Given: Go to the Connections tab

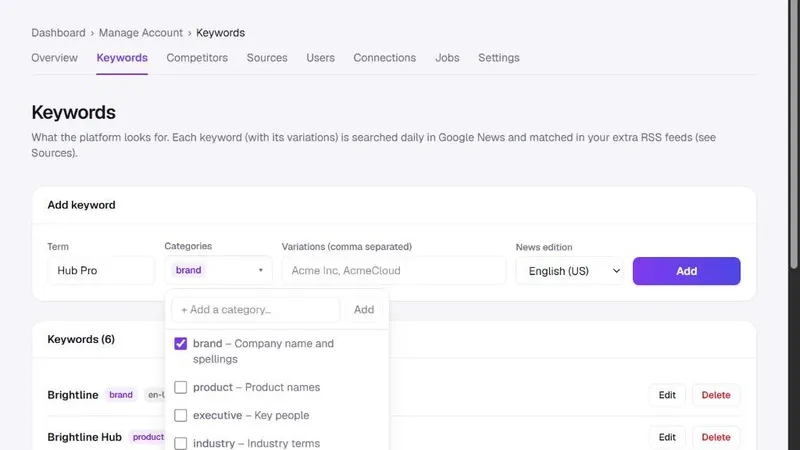Looking at the screenshot, I should [385, 58].
